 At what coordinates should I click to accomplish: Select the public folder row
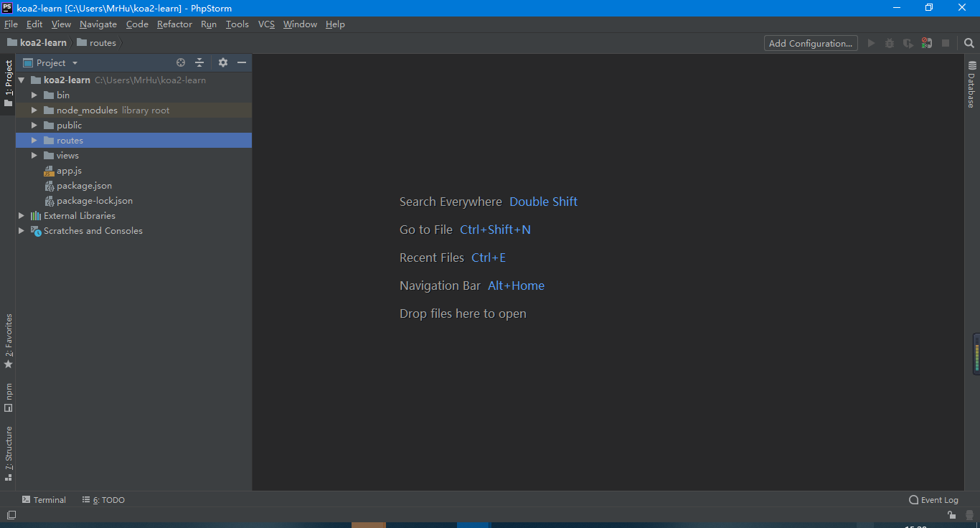pos(133,126)
